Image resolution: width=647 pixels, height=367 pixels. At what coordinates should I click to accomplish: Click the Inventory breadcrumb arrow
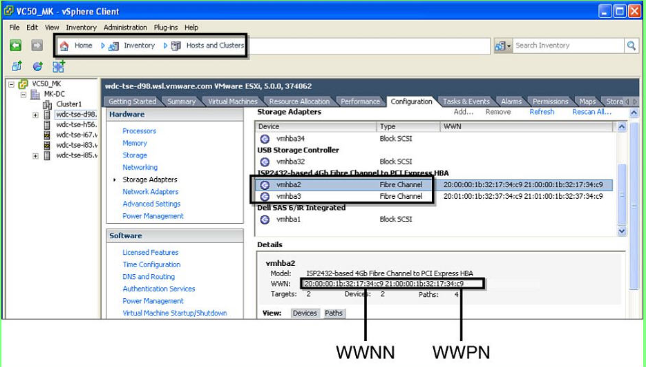point(165,46)
